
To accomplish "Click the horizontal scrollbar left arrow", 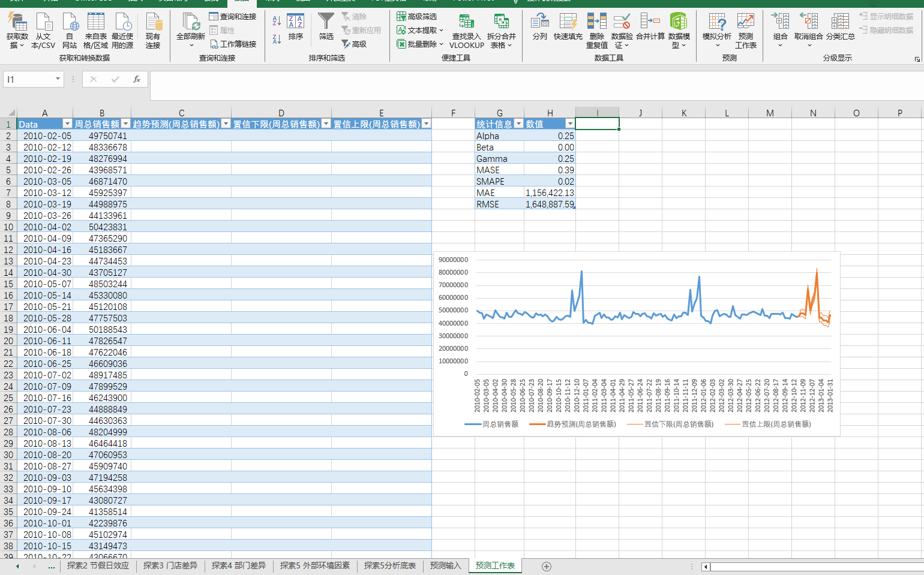I will click(x=706, y=567).
